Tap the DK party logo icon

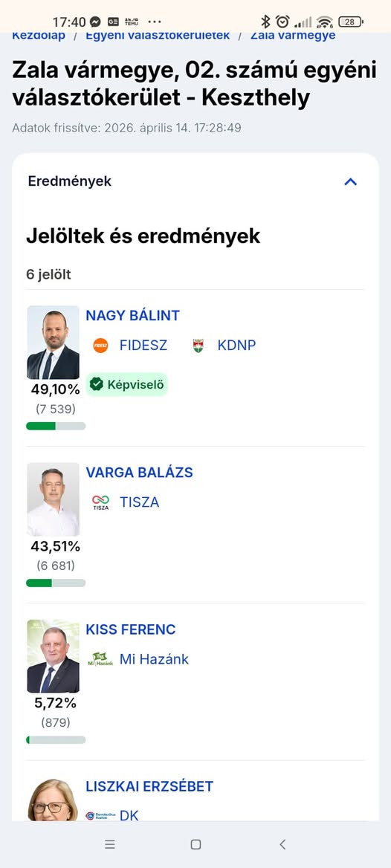coord(101,814)
